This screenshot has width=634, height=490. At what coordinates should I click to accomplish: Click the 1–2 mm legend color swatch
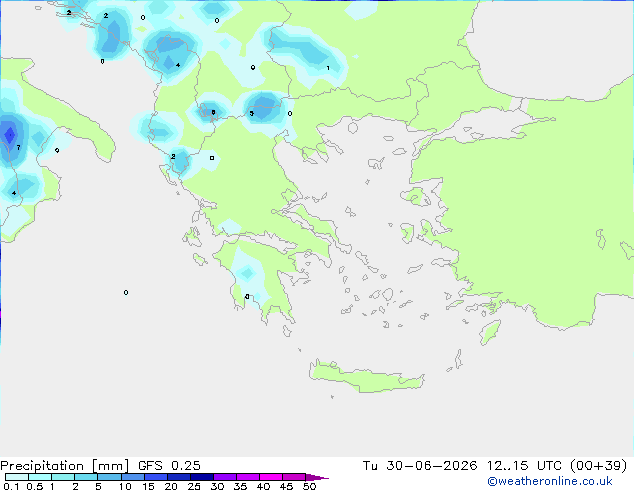[63, 477]
